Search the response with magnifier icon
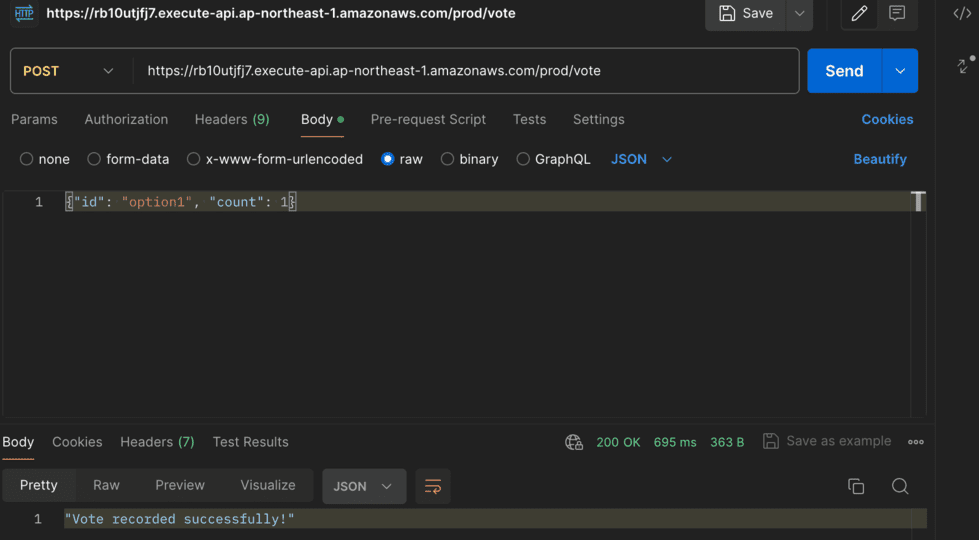Image resolution: width=979 pixels, height=540 pixels. point(900,486)
